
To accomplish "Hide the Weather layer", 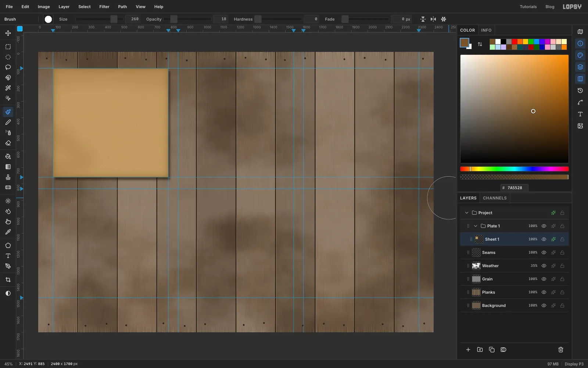I will tap(544, 266).
